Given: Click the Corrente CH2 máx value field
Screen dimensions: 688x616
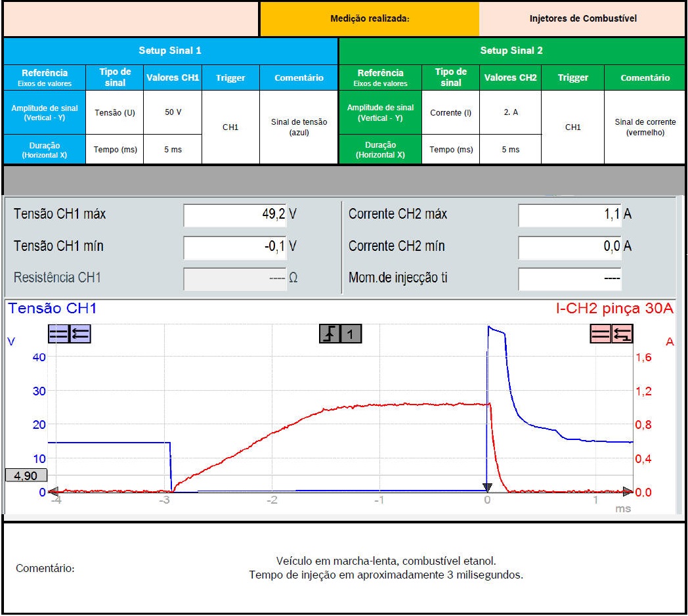Looking at the screenshot, I should 570,214.
